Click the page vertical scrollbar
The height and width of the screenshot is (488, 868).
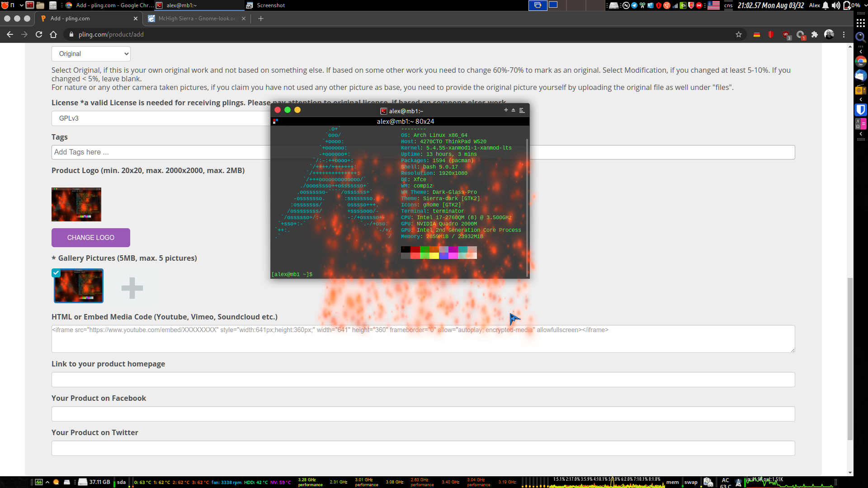coord(850,359)
